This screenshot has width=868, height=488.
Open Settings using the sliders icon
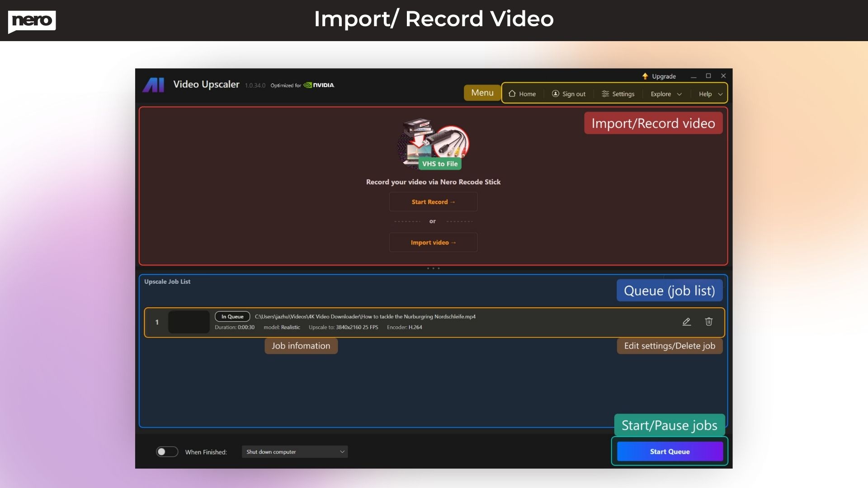tap(606, 94)
